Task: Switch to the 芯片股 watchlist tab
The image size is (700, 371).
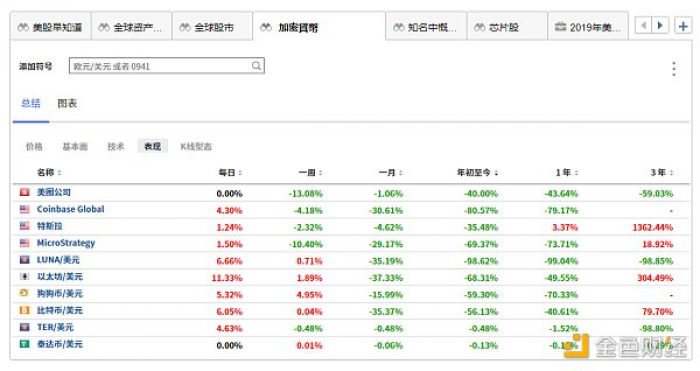Action: click(x=508, y=27)
